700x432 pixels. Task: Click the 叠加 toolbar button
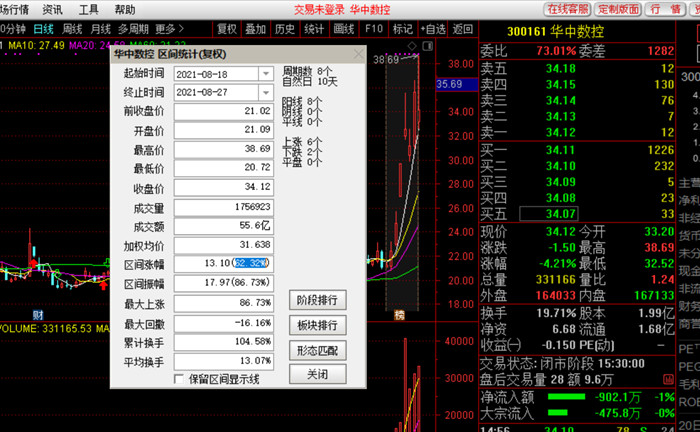[x=256, y=29]
